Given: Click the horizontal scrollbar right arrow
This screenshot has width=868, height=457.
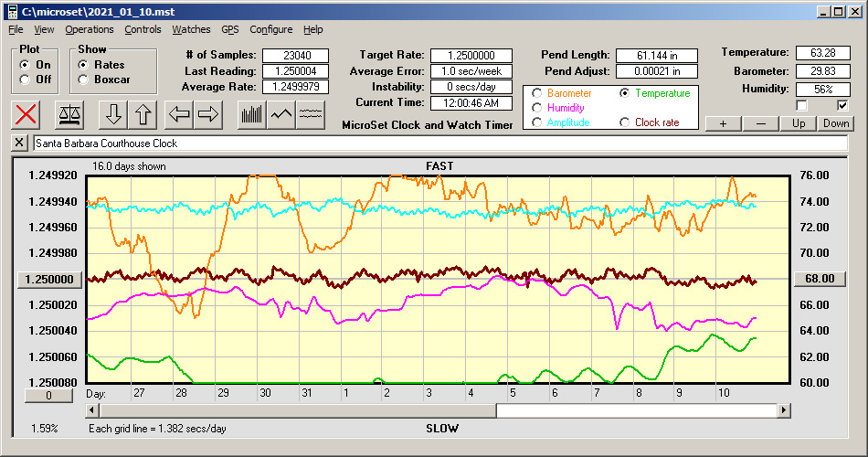Looking at the screenshot, I should tap(784, 410).
